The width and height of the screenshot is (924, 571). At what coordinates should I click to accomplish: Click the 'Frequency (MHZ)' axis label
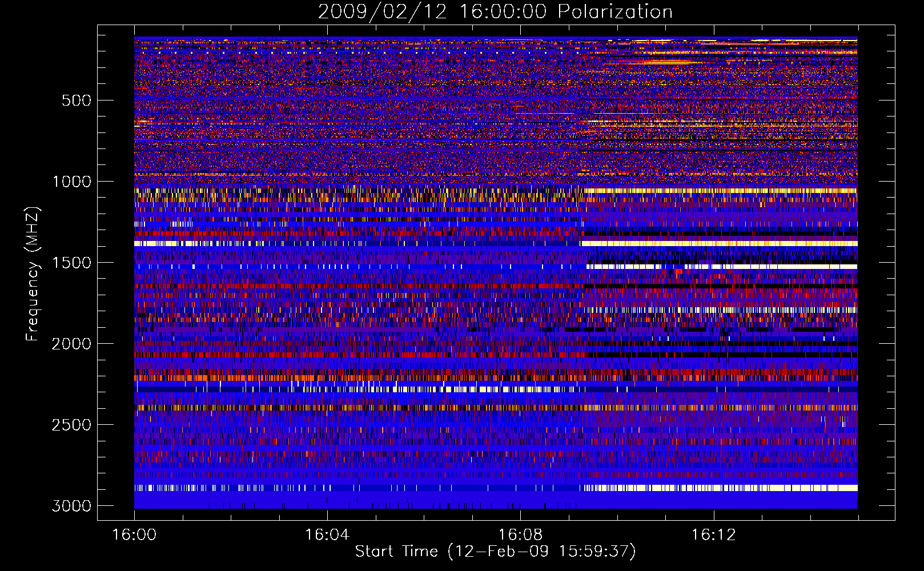pyautogui.click(x=33, y=274)
